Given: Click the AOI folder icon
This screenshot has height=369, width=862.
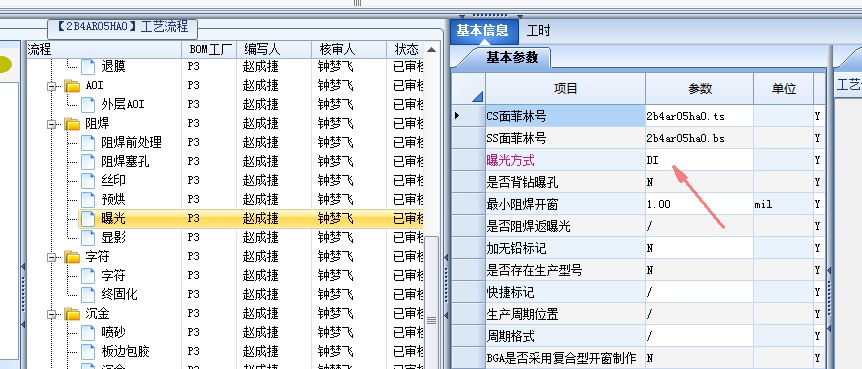Looking at the screenshot, I should click(72, 86).
